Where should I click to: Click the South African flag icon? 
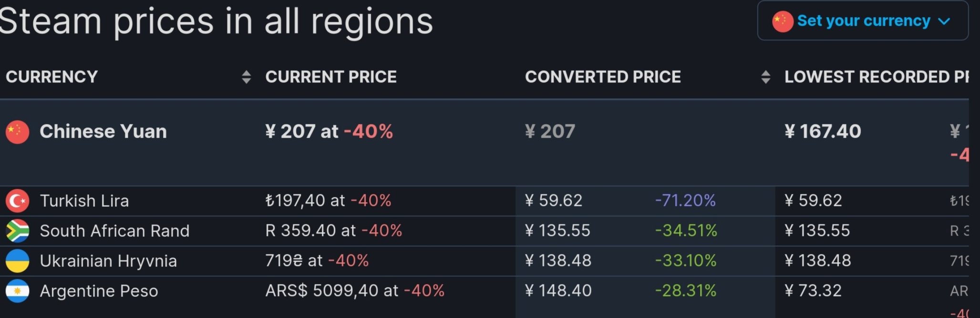tap(17, 231)
